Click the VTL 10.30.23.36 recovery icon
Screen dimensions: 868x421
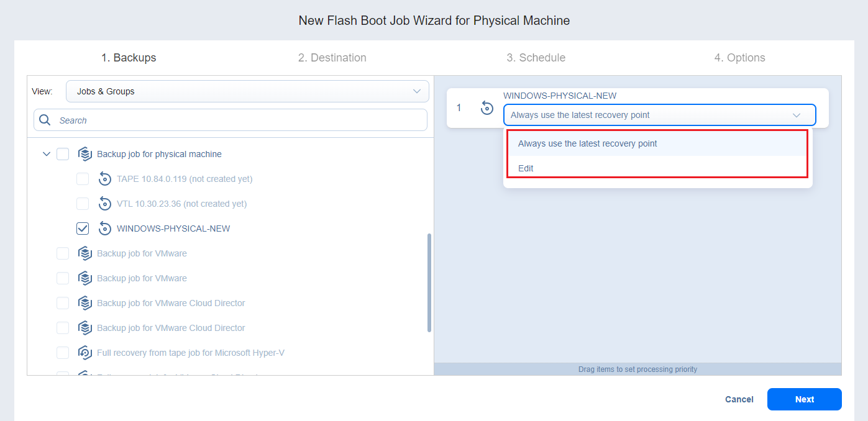point(105,204)
